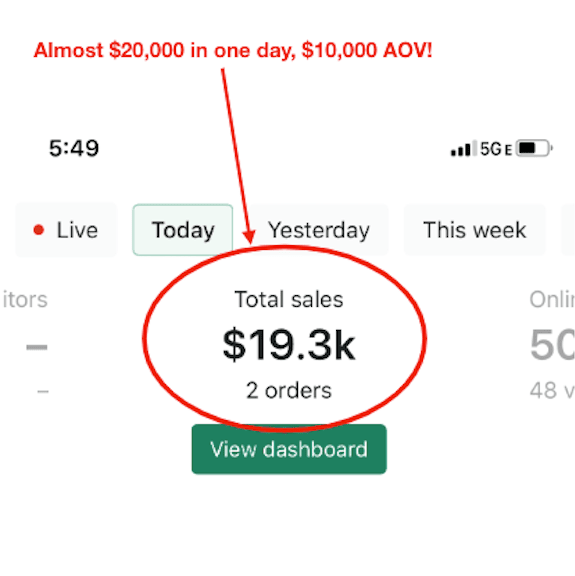The height and width of the screenshot is (576, 575).
Task: Click the red arrowhead annotation
Action: coord(249,237)
